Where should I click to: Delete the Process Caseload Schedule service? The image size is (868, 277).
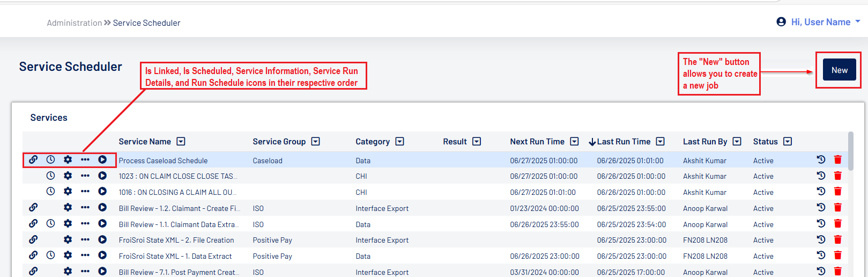click(837, 159)
